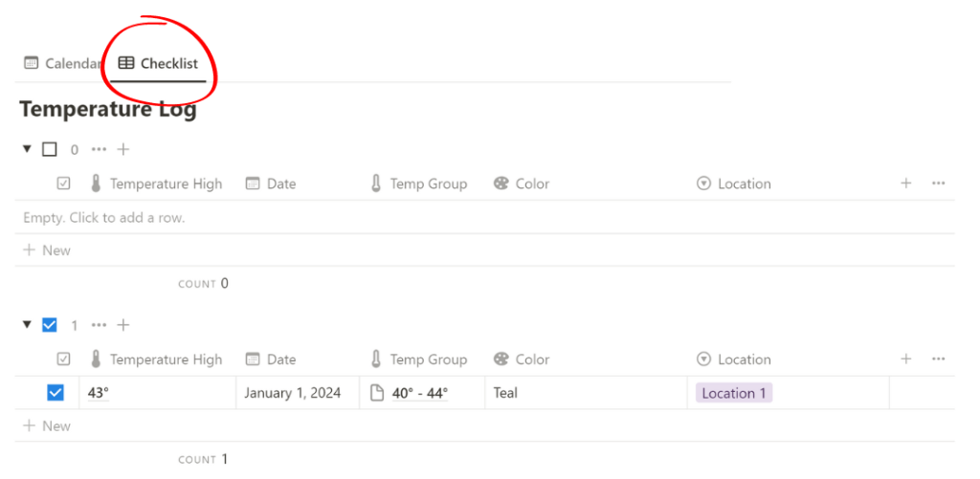980x479 pixels.
Task: Open the 40° - 44° Temp Group page link
Action: click(419, 393)
